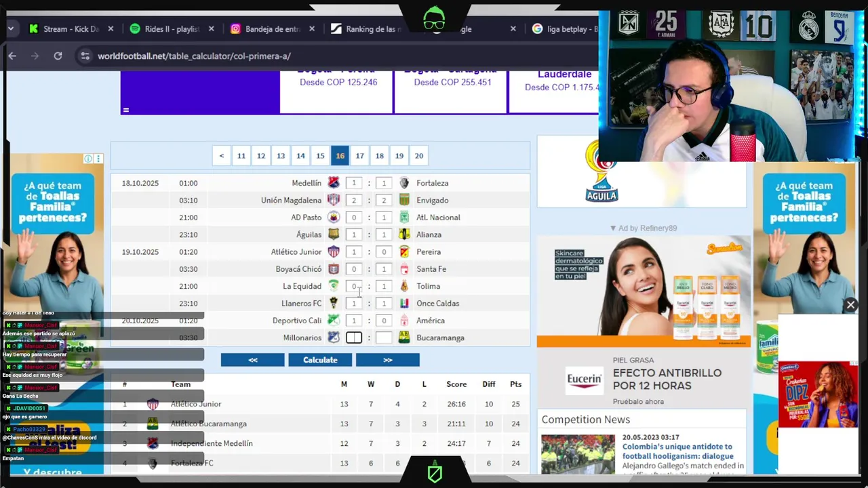Viewport: 868px width, 488px height.
Task: Click the Deportivo Cali club crest
Action: coord(333,321)
